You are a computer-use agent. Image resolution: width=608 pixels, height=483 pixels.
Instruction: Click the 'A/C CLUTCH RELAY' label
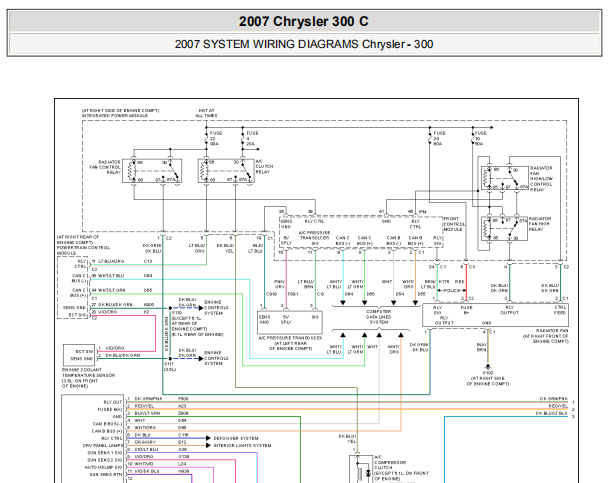point(264,166)
